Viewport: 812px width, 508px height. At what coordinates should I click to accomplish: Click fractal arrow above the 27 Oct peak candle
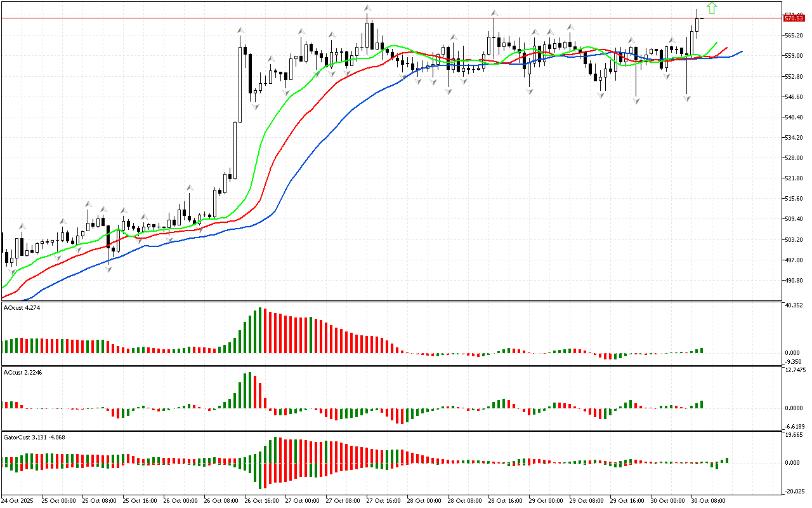[x=367, y=8]
